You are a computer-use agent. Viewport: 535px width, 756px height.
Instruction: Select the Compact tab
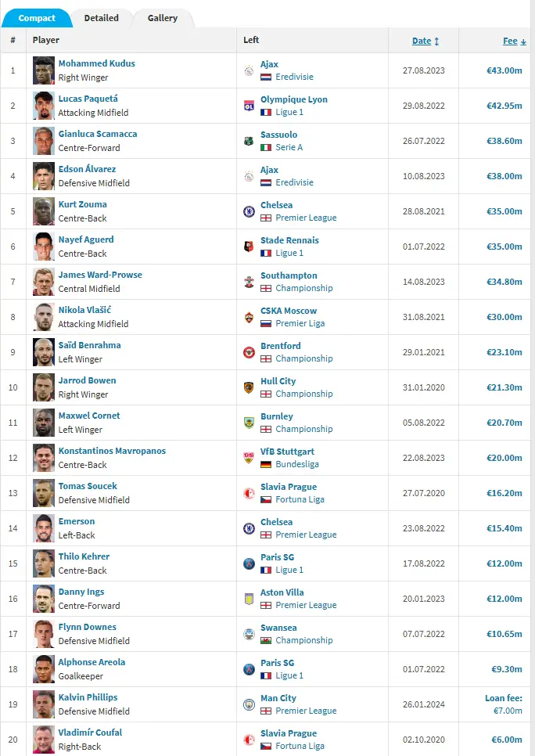[37, 18]
